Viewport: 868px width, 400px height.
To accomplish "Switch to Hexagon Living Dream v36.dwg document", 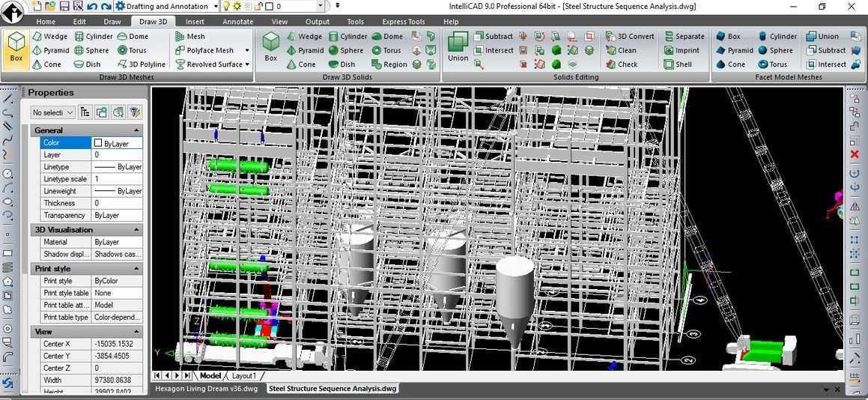I will (207, 389).
